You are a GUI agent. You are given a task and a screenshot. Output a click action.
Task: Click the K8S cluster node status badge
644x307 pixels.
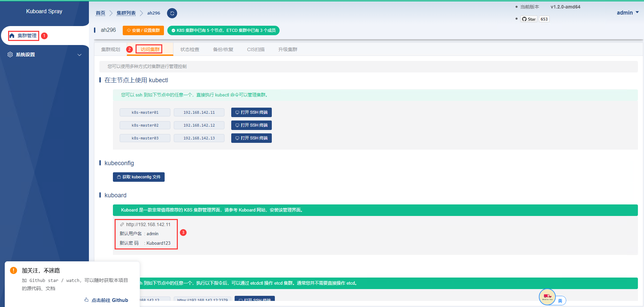(x=223, y=30)
